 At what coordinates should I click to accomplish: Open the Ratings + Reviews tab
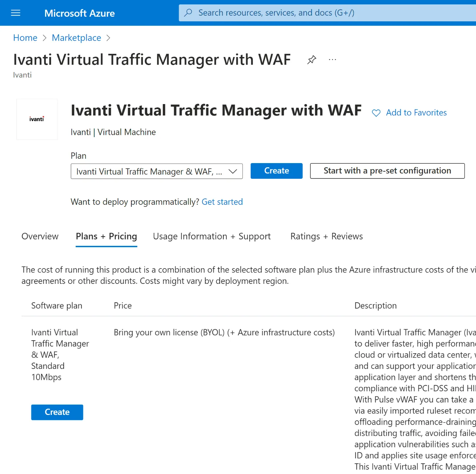(327, 236)
